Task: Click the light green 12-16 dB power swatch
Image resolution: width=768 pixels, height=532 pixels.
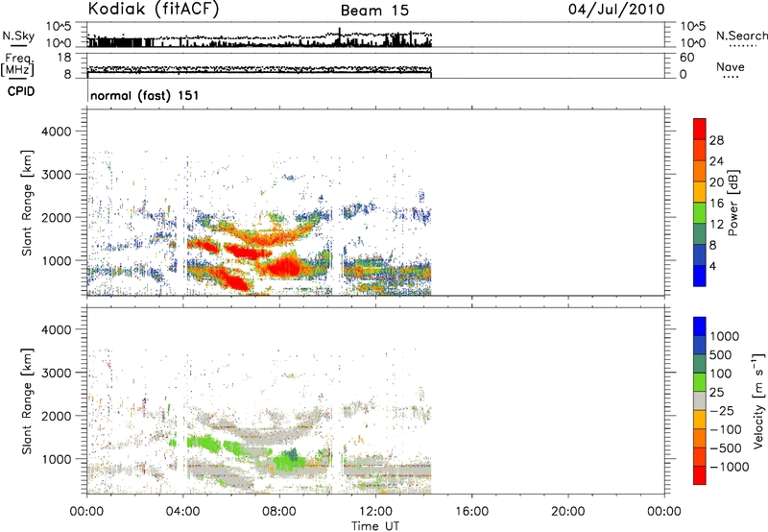Action: click(x=700, y=212)
